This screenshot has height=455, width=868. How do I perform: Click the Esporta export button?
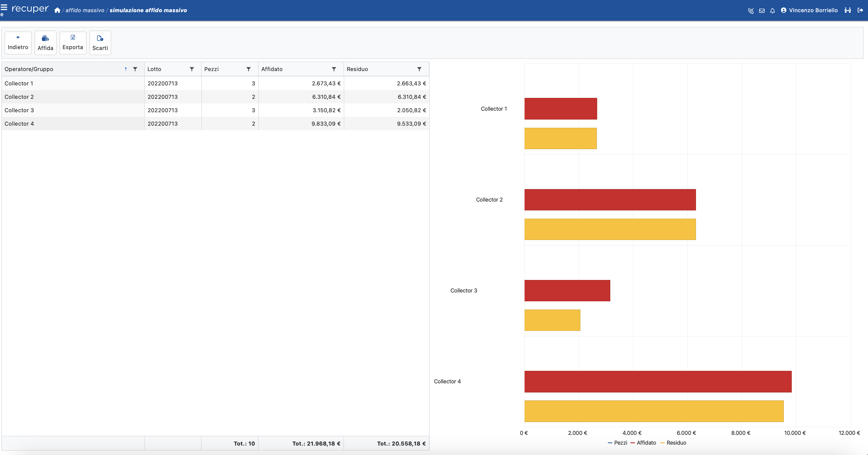click(x=73, y=43)
